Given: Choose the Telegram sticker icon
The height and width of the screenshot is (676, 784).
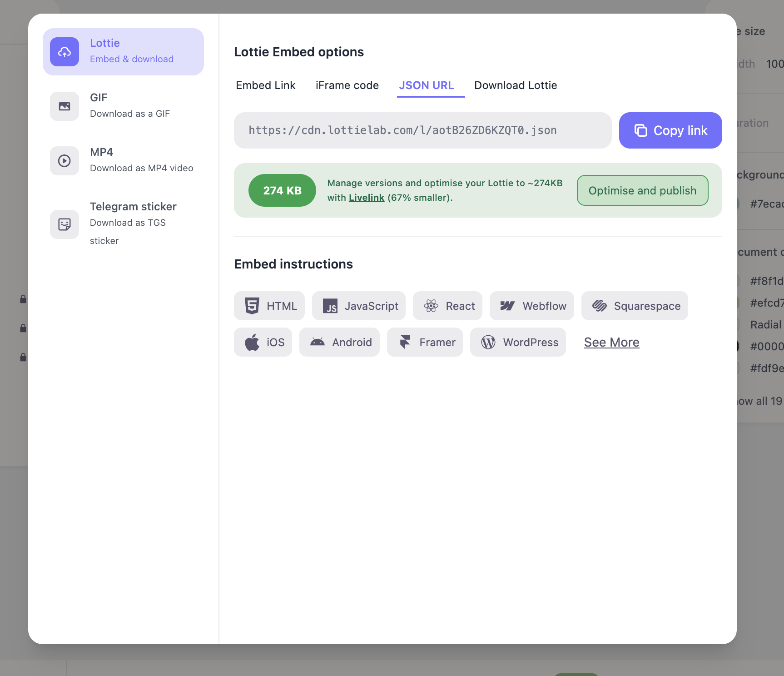Looking at the screenshot, I should point(65,224).
